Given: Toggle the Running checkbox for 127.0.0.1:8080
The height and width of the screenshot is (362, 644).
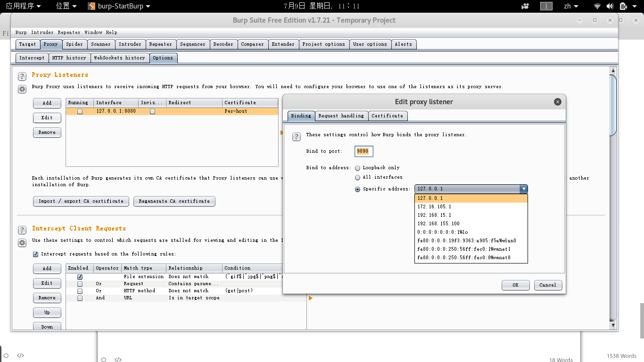Looking at the screenshot, I should [80, 112].
